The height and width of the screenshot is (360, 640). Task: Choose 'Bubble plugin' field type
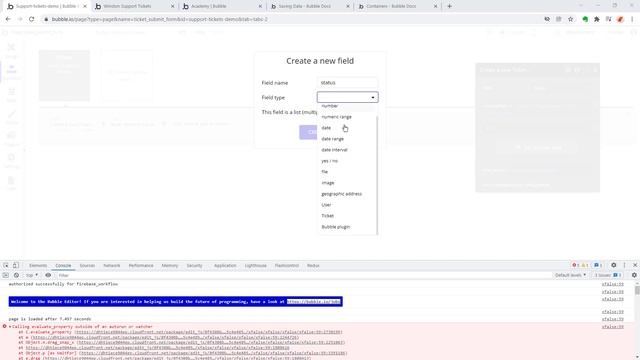click(x=347, y=227)
